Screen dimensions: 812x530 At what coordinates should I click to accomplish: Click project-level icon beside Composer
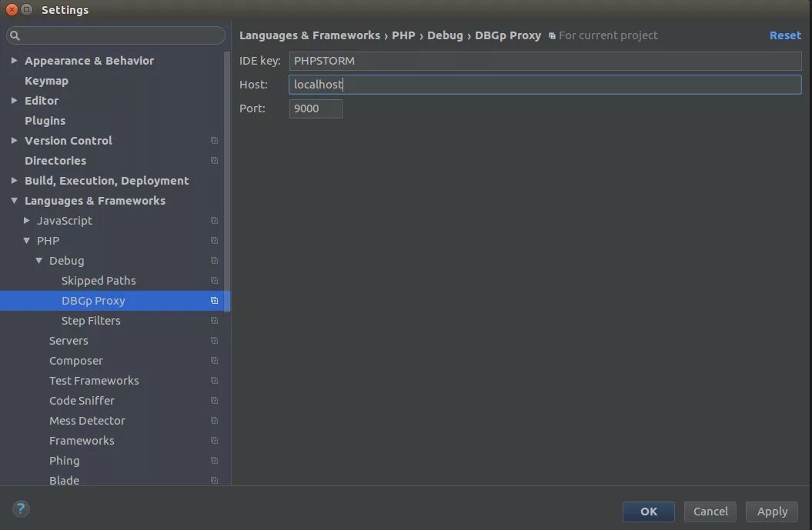[x=214, y=361]
